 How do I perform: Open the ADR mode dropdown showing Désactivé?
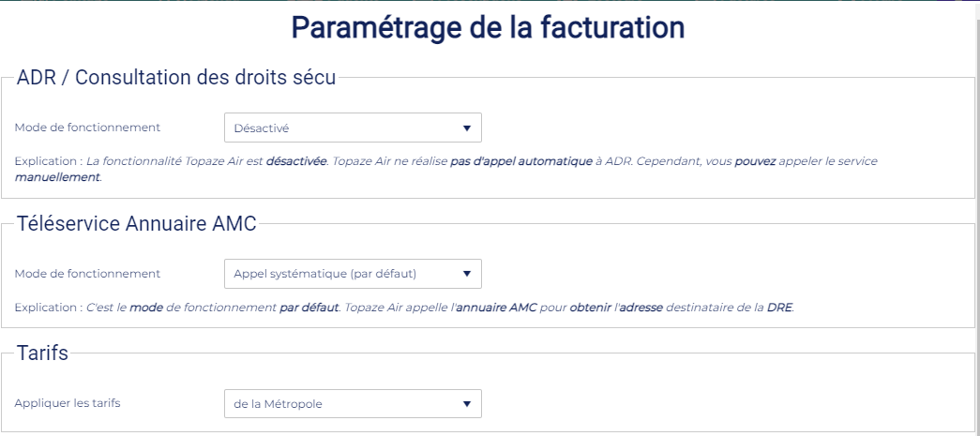[353, 128]
